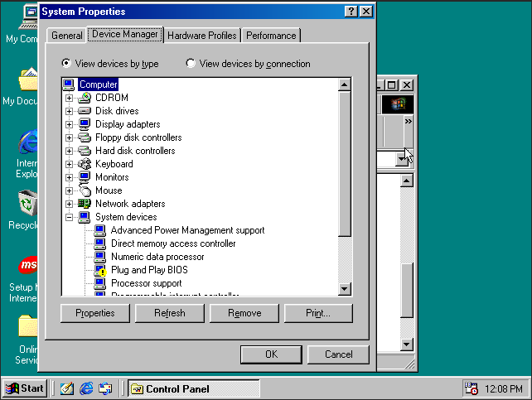The image size is (532, 400).
Task: Click the CDROM device icon
Action: click(x=85, y=98)
